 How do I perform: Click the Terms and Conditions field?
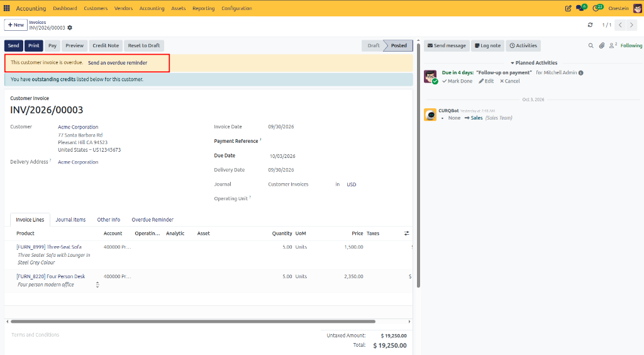pos(35,335)
